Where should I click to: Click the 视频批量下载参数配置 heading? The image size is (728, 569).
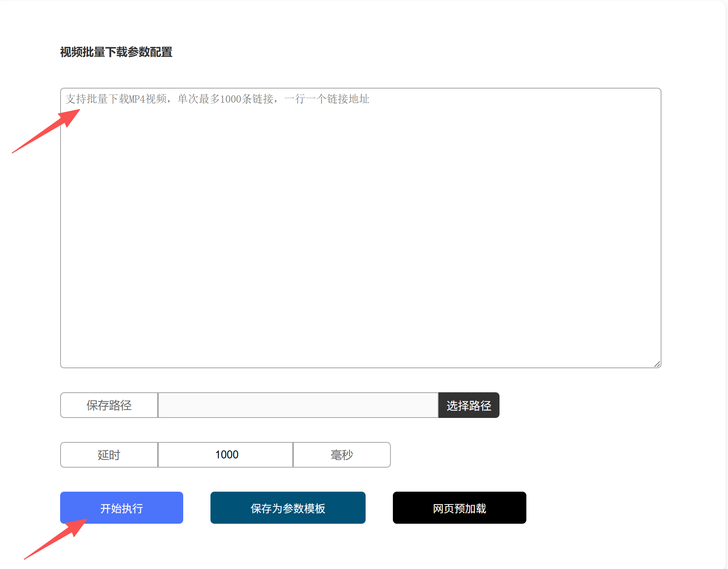(116, 52)
